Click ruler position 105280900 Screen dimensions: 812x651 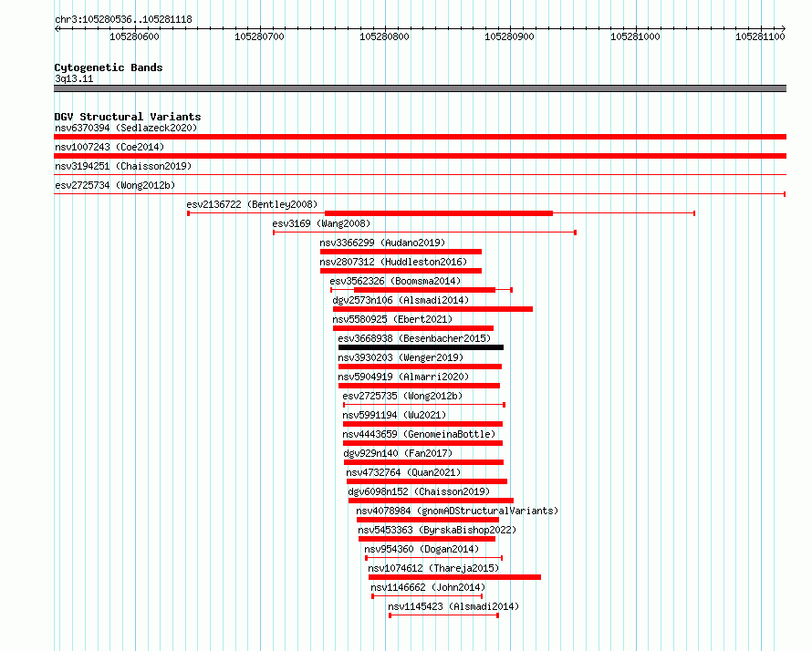pyautogui.click(x=509, y=36)
